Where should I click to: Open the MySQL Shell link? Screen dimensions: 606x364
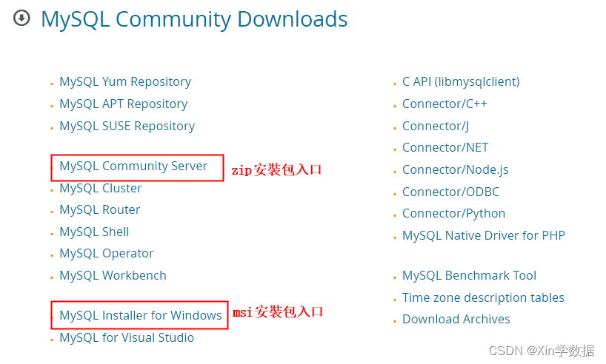(94, 232)
